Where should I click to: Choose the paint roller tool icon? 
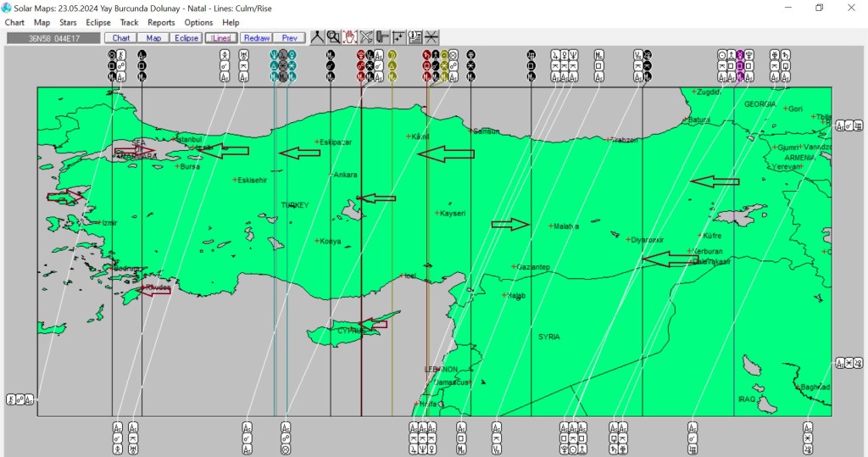point(382,37)
